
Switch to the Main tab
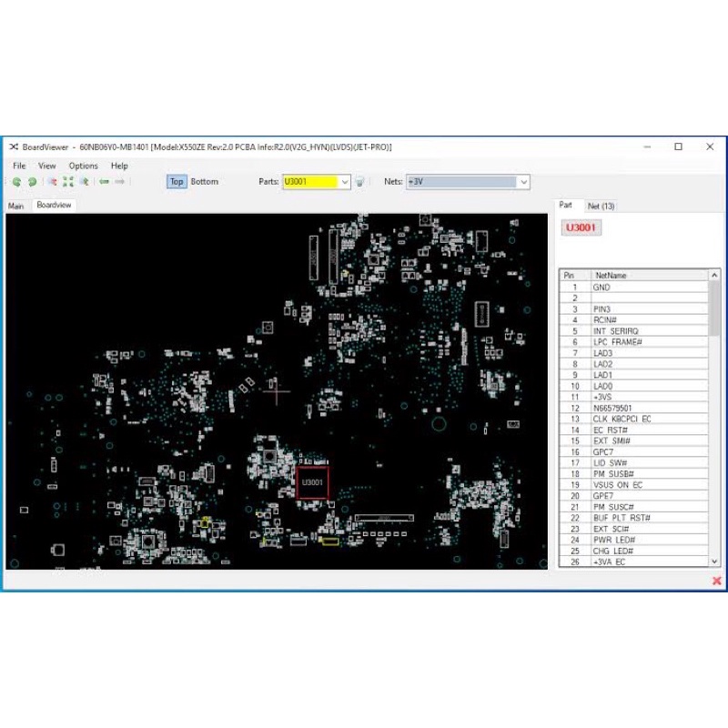pyautogui.click(x=15, y=206)
